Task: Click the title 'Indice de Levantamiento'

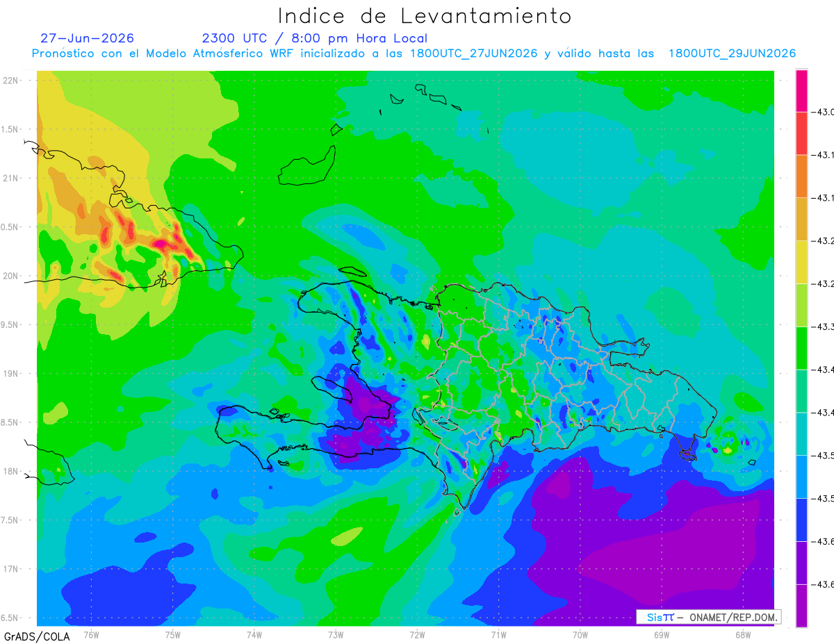Action: coord(425,15)
